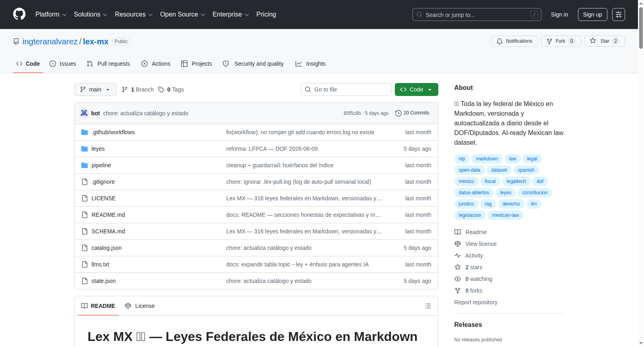Open the SCHEMA.md file
The width and height of the screenshot is (644, 347).
(108, 231)
